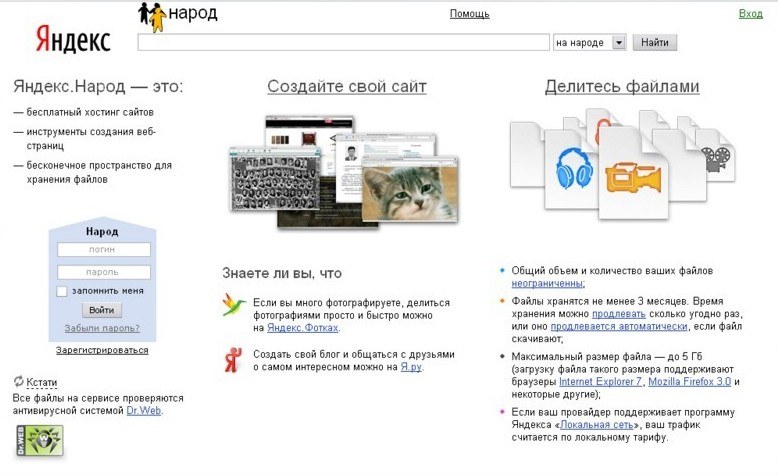Click the black-and-white group photo thumbnail
This screenshot has height=476, width=778.
pyautogui.click(x=276, y=179)
